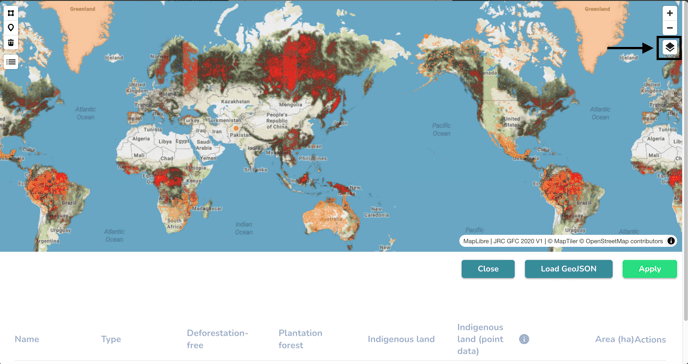The height and width of the screenshot is (364, 688).
Task: Open the map attribution info icon
Action: (670, 241)
